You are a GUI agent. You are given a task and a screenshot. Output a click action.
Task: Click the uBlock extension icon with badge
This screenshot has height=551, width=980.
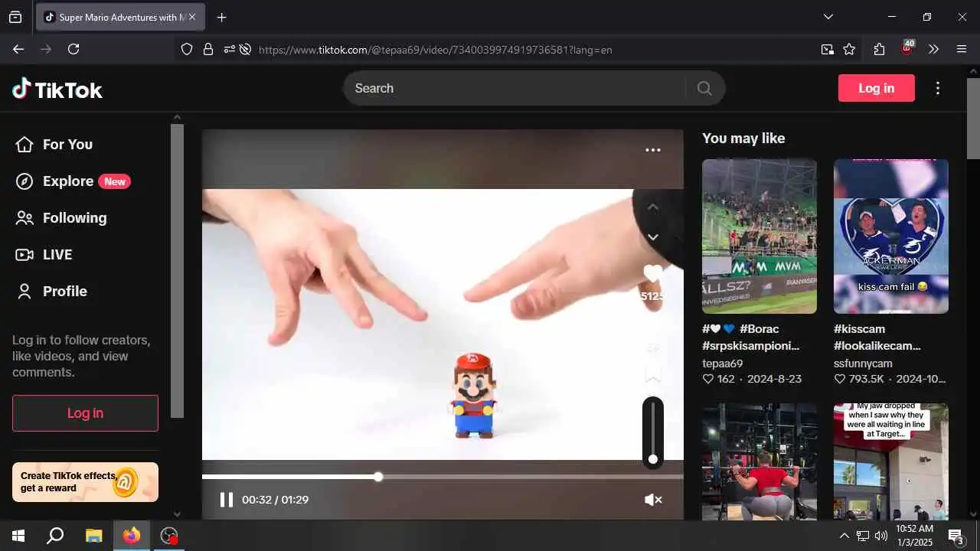pos(907,48)
